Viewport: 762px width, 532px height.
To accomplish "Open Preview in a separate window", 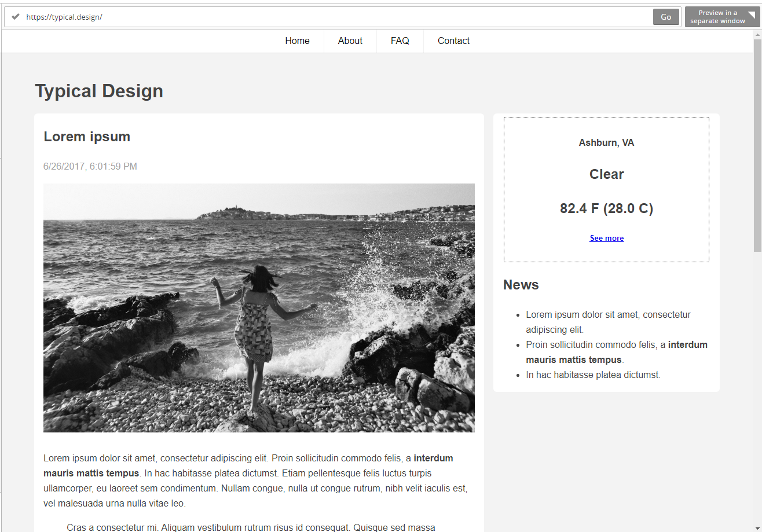I will [x=722, y=17].
